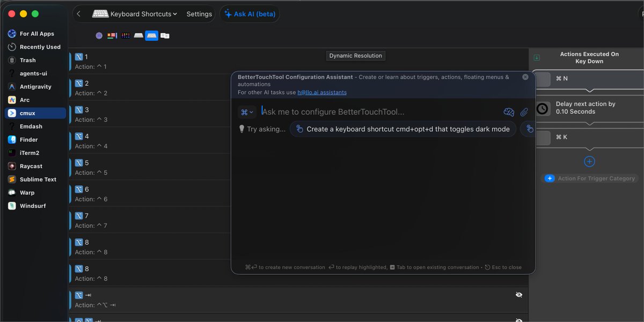Select the ⌘ N action
This screenshot has width=644, height=322.
589,79
